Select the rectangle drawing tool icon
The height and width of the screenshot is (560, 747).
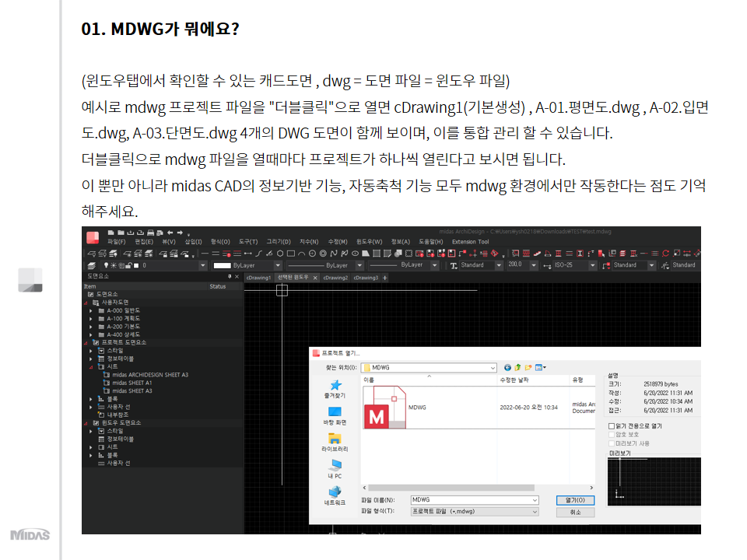tap(290, 254)
